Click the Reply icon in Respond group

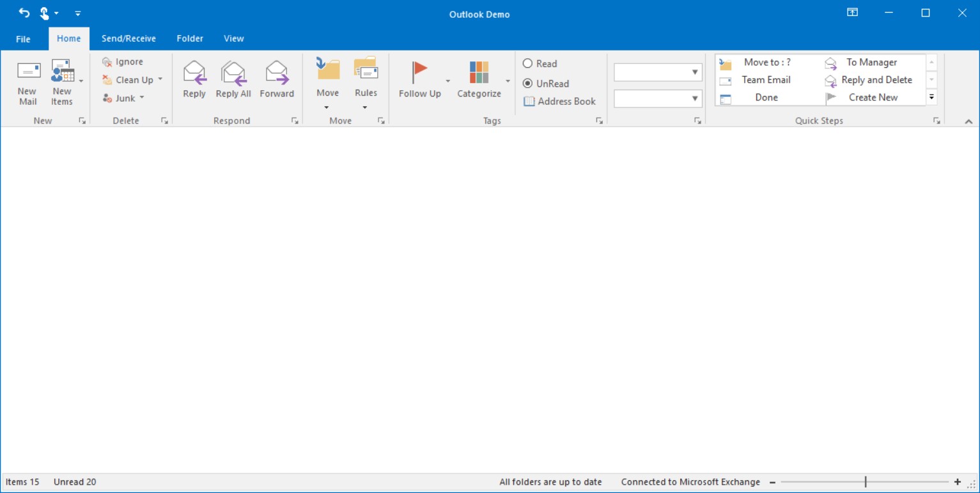pos(194,72)
